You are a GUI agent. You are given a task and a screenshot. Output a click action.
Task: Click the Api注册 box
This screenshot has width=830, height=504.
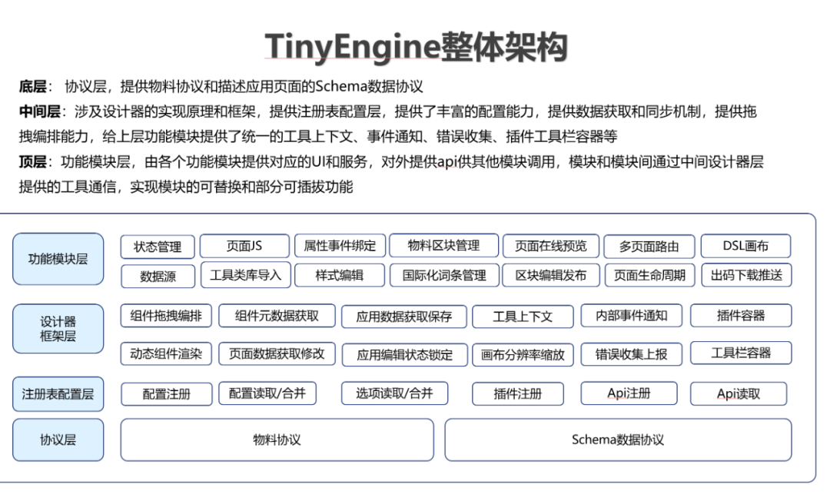tap(629, 393)
